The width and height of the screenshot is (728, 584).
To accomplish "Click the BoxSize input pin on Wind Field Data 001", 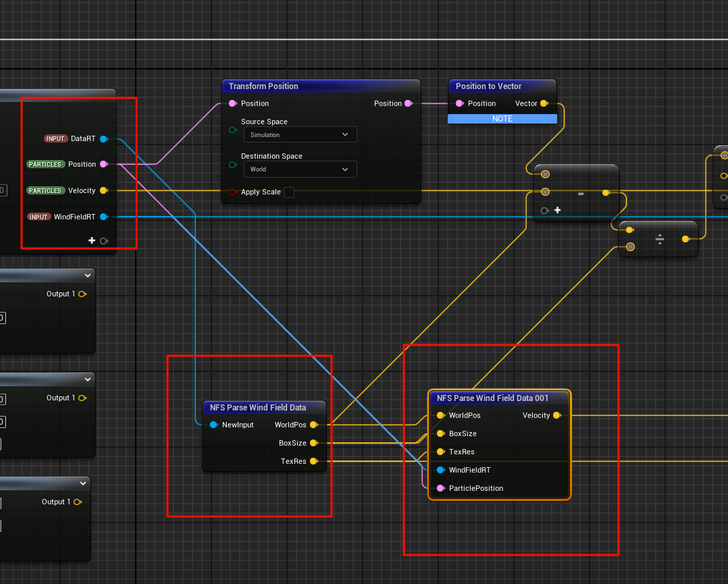I will [x=440, y=434].
